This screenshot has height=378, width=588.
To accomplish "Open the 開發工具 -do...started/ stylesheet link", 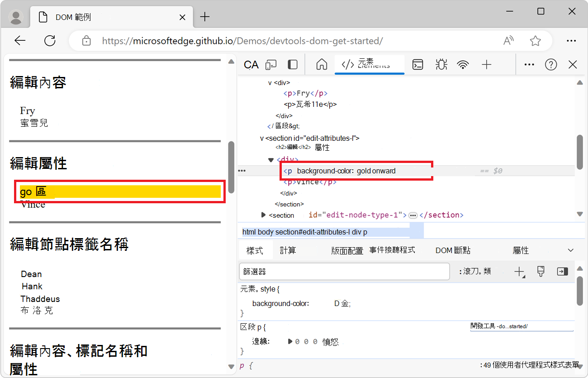I will click(x=499, y=326).
